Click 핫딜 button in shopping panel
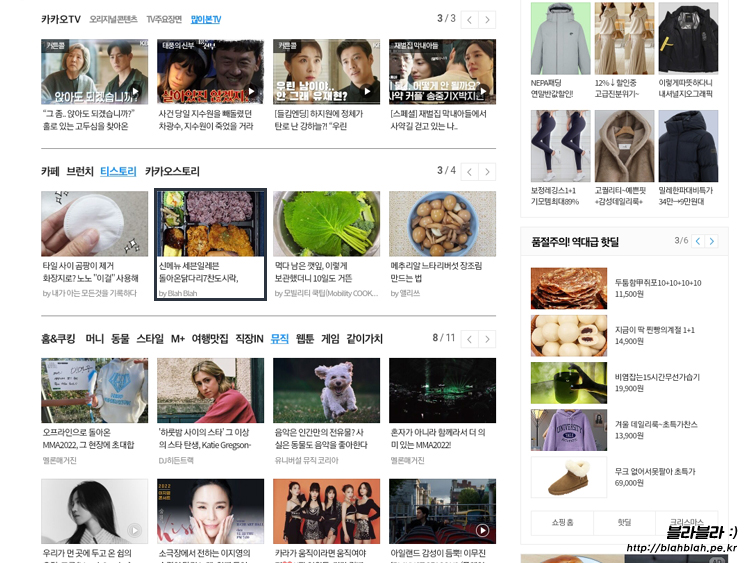The image size is (750, 563). click(x=624, y=523)
